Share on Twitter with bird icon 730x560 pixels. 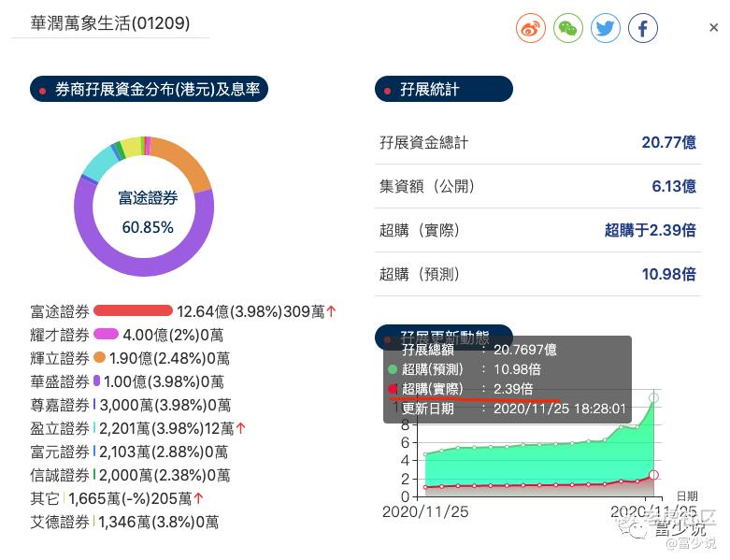(x=606, y=28)
